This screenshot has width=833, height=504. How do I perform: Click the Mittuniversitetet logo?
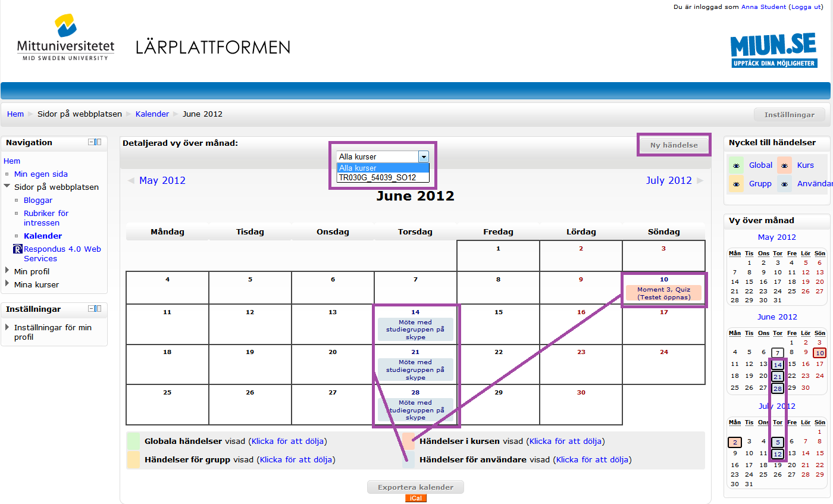[65, 37]
